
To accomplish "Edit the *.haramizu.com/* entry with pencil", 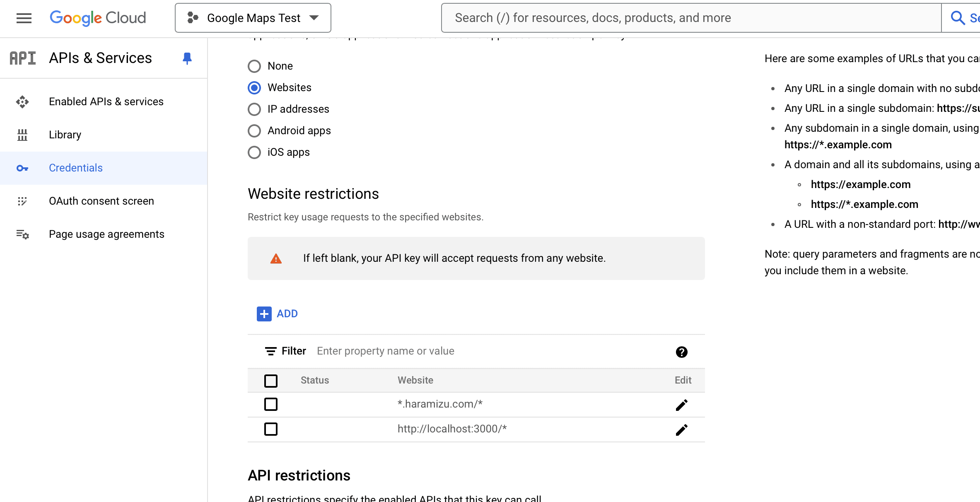I will click(681, 405).
